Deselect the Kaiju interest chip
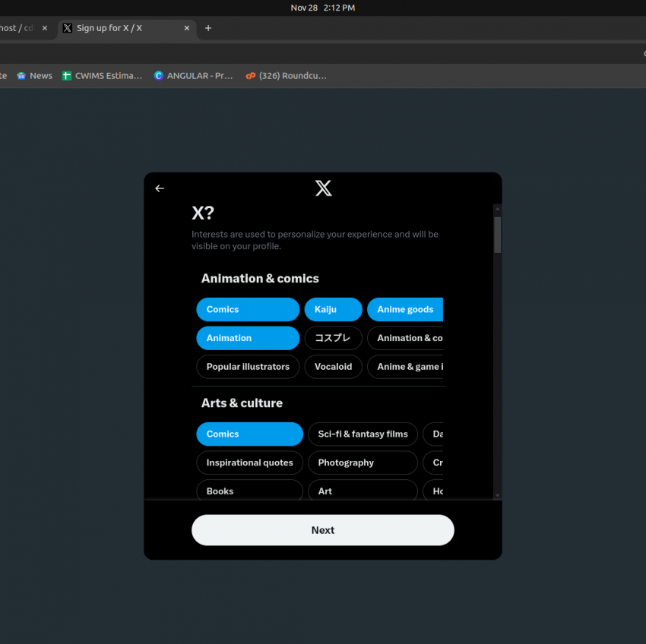Screen dimensions: 646x644 [334, 309]
